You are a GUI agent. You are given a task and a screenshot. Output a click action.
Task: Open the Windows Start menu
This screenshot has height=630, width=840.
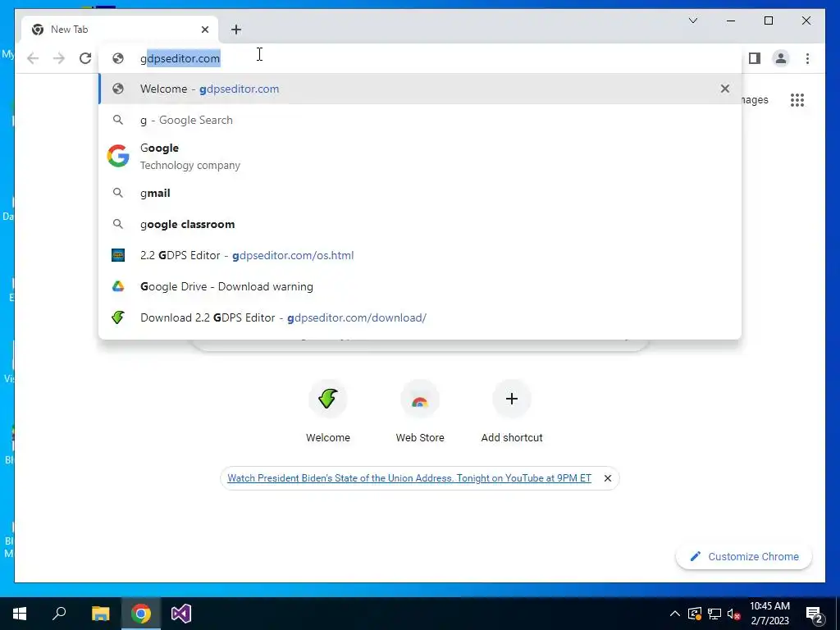pos(20,614)
